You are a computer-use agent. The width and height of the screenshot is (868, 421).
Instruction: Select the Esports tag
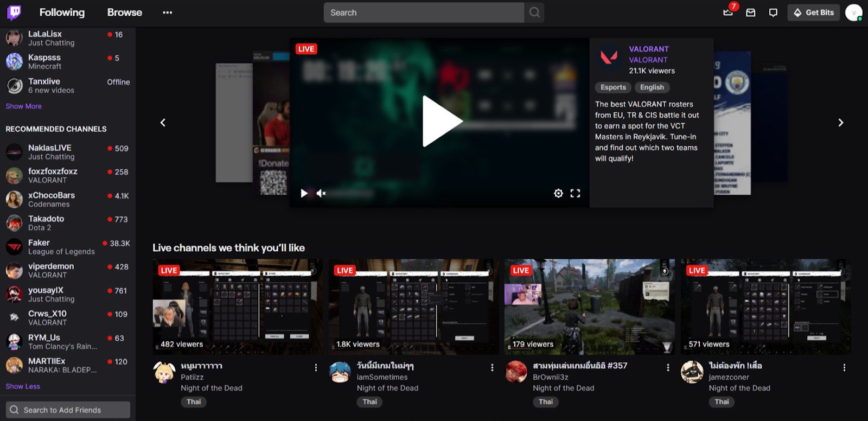pos(613,87)
